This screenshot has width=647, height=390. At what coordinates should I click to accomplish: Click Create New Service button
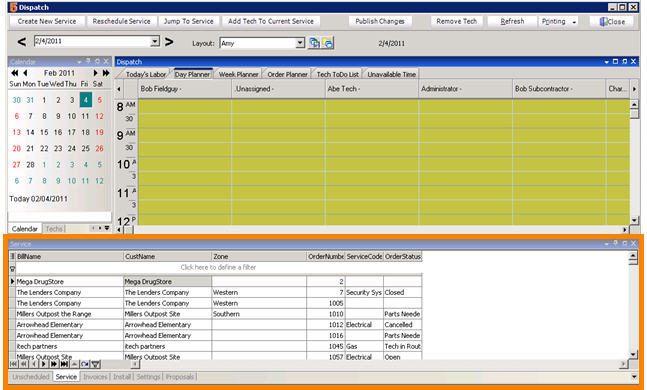(47, 21)
